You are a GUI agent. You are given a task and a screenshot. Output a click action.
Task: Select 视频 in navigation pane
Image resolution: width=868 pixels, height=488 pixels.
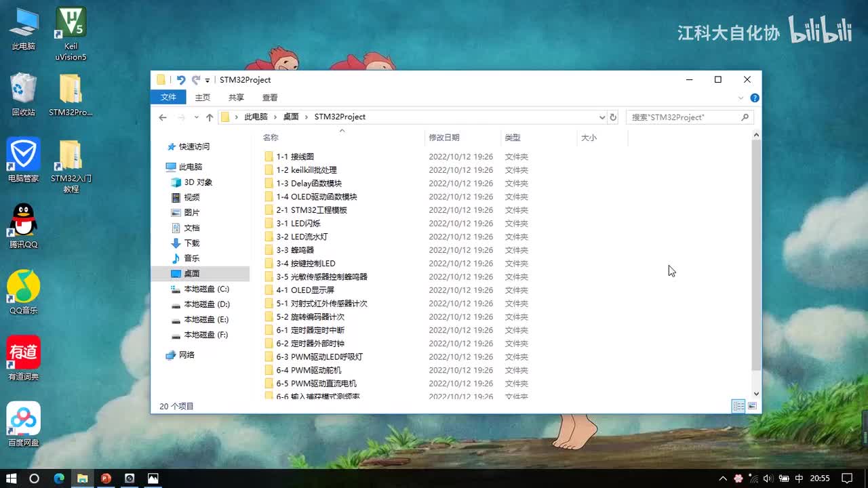pyautogui.click(x=192, y=197)
